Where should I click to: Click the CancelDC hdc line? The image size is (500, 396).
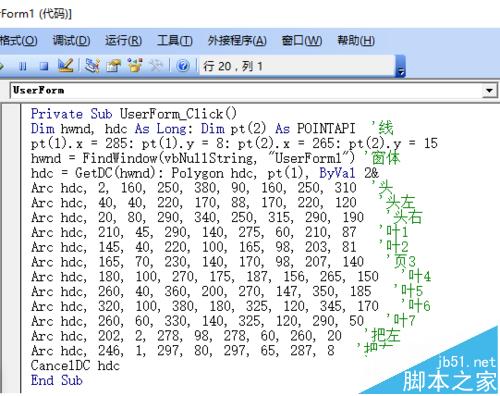click(x=75, y=365)
